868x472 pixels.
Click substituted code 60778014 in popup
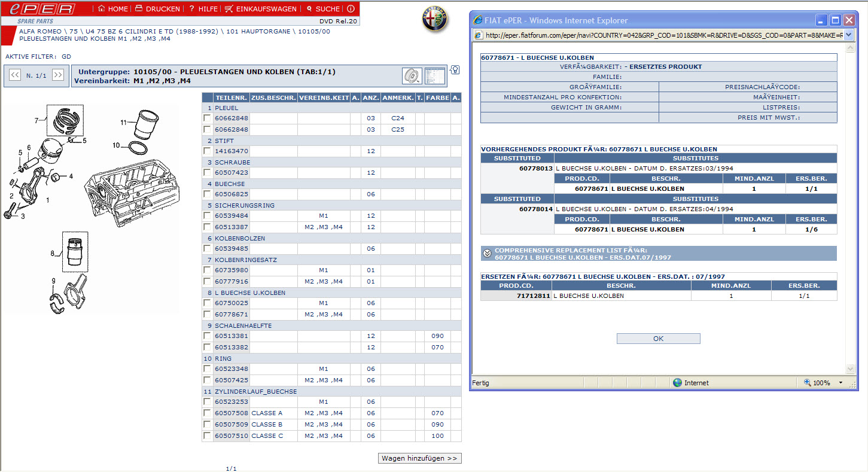tap(535, 209)
